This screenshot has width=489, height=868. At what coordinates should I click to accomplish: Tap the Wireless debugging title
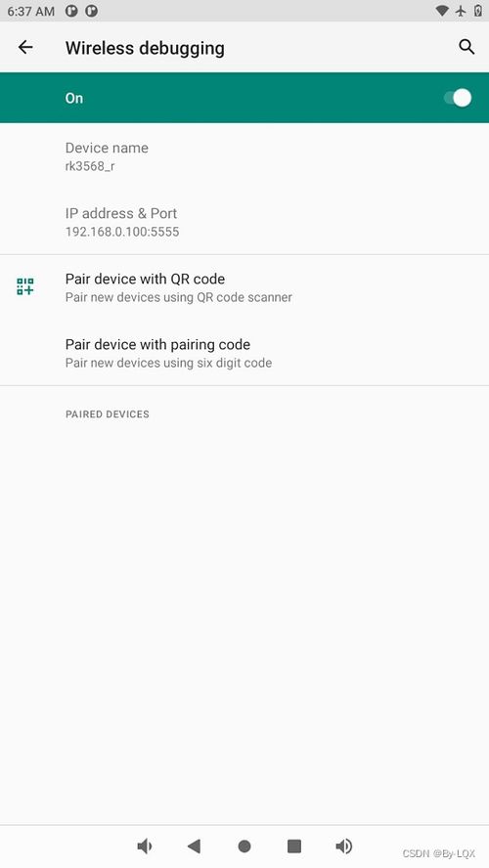pos(145,48)
